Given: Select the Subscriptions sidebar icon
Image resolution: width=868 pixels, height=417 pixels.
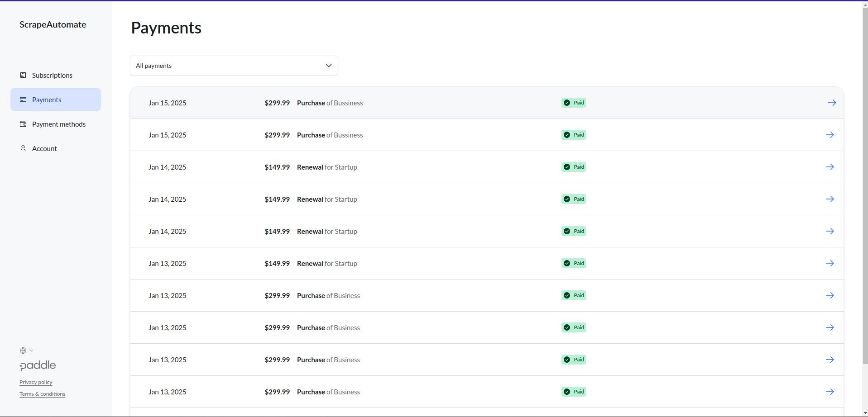Looking at the screenshot, I should [x=23, y=75].
